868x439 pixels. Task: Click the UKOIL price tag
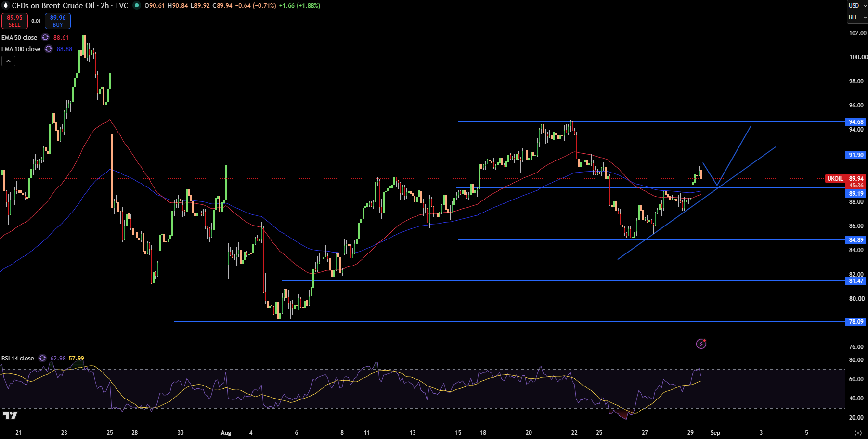(835, 179)
